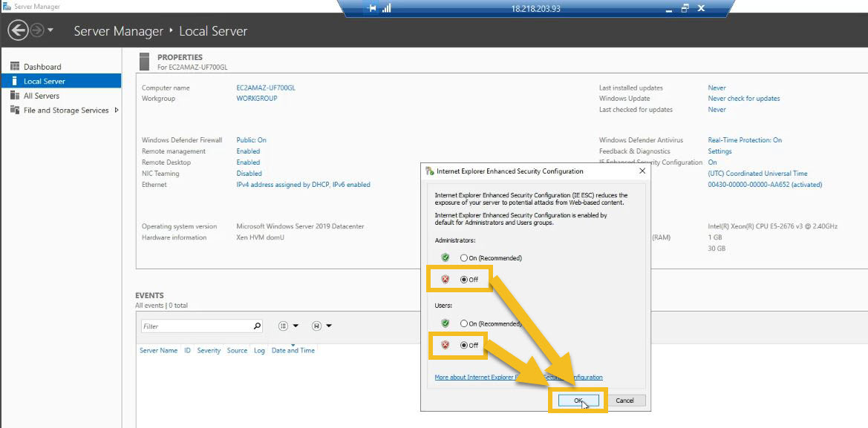
Task: Close the IE Enhanced Security Configuration dialog
Action: click(642, 171)
